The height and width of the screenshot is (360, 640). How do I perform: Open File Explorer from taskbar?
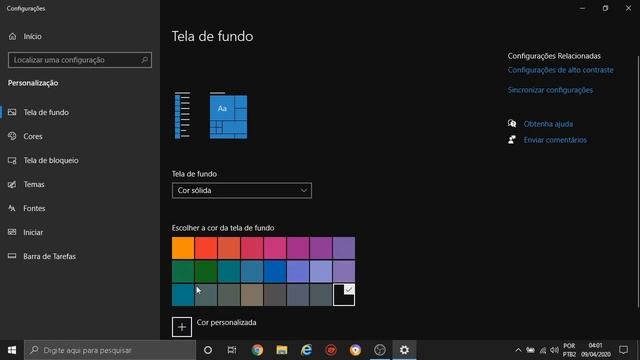[282, 350]
